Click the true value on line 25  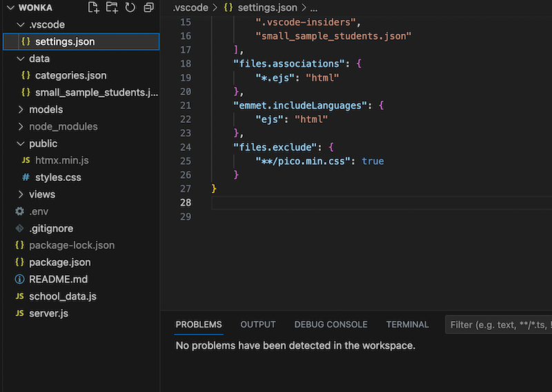[373, 161]
